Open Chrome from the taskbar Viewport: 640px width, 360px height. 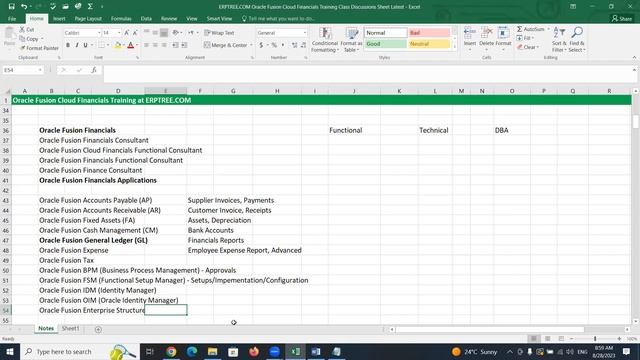171,351
